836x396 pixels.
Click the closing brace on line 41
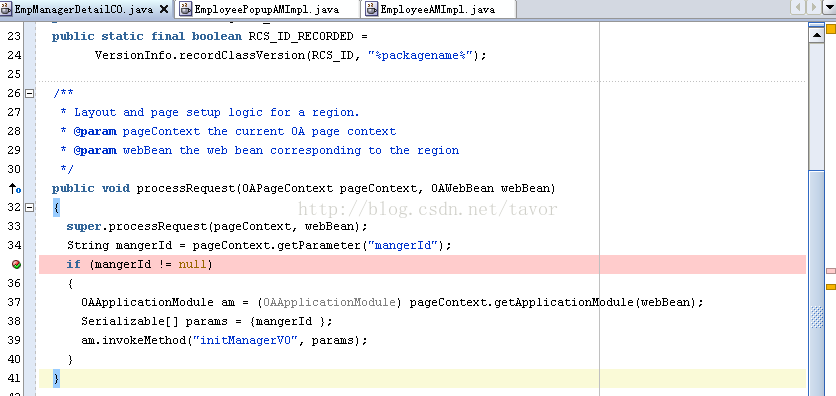coord(57,378)
